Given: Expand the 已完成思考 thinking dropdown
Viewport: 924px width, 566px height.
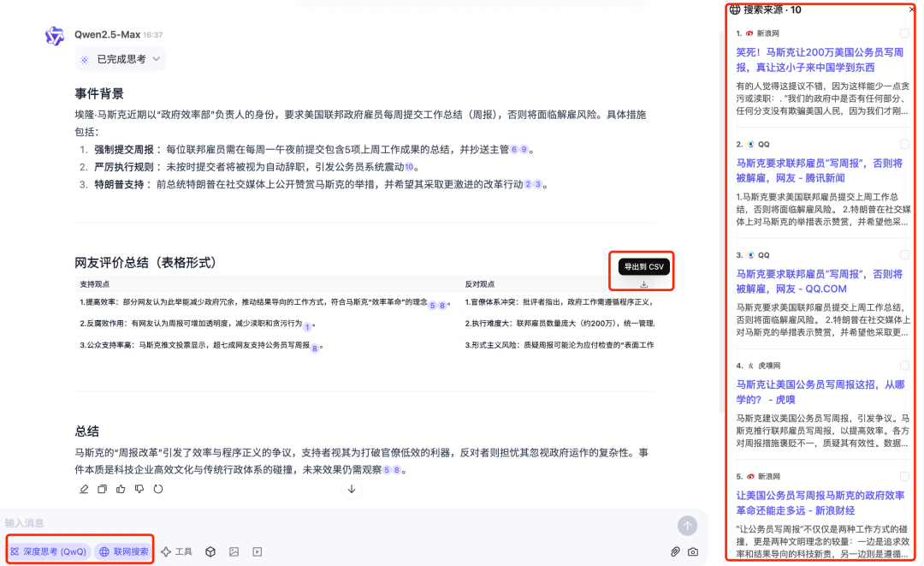Looking at the screenshot, I should click(x=121, y=59).
